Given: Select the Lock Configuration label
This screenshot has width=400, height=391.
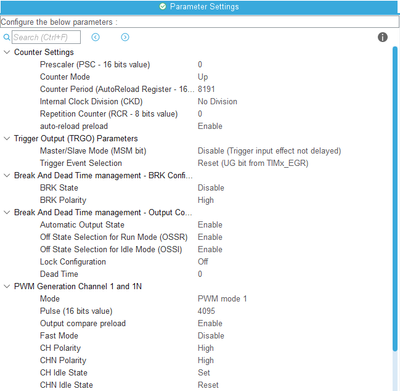Looking at the screenshot, I should 73,262.
